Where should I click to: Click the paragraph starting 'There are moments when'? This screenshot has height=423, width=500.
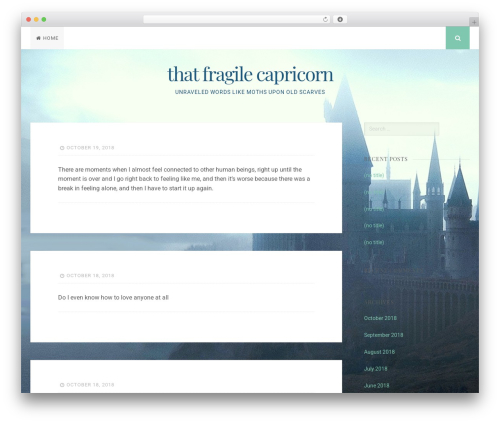[184, 179]
